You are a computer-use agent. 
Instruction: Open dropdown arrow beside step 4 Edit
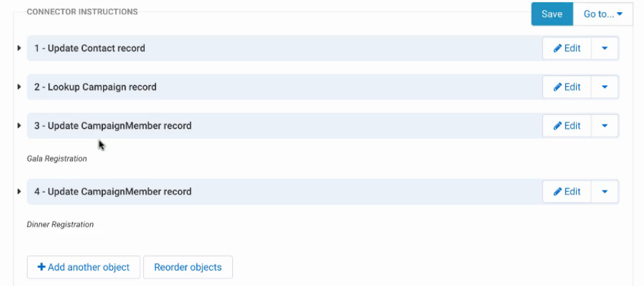click(x=604, y=192)
